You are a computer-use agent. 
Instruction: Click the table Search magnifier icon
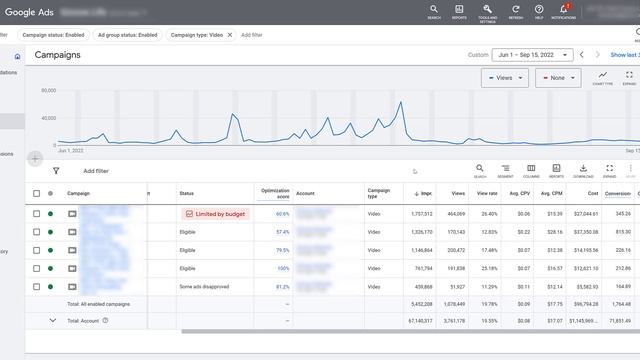click(x=480, y=171)
